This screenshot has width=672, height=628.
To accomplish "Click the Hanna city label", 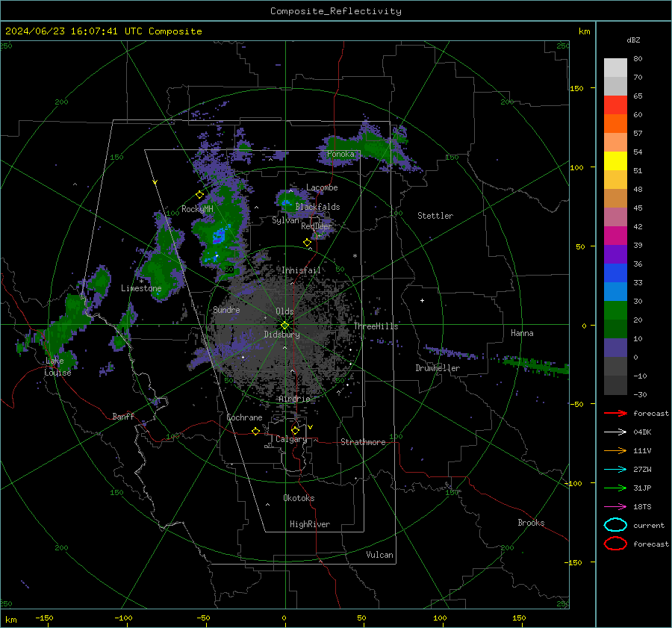I will tap(522, 333).
